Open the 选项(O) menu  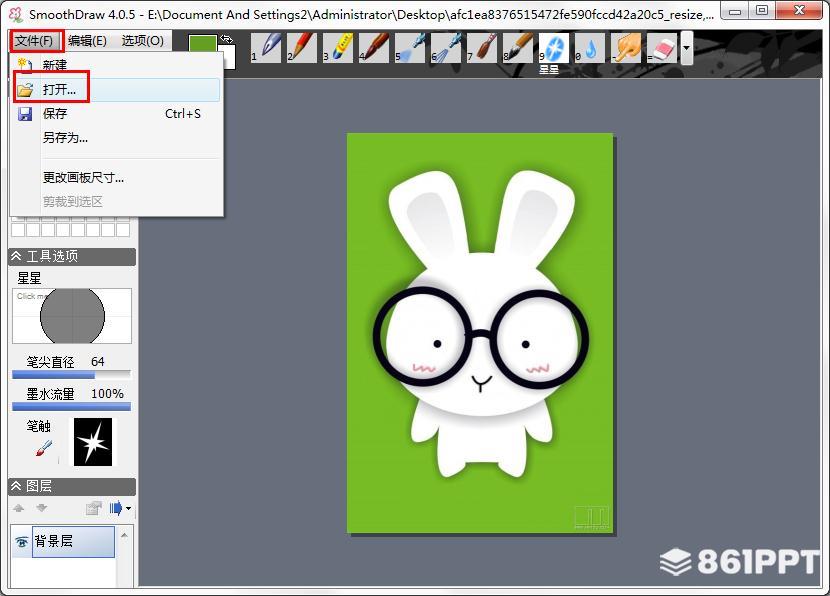(x=142, y=41)
